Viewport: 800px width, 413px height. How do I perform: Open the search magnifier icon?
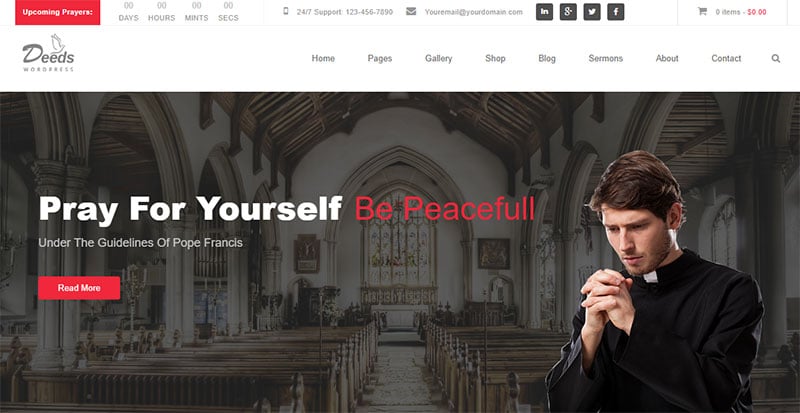point(776,59)
